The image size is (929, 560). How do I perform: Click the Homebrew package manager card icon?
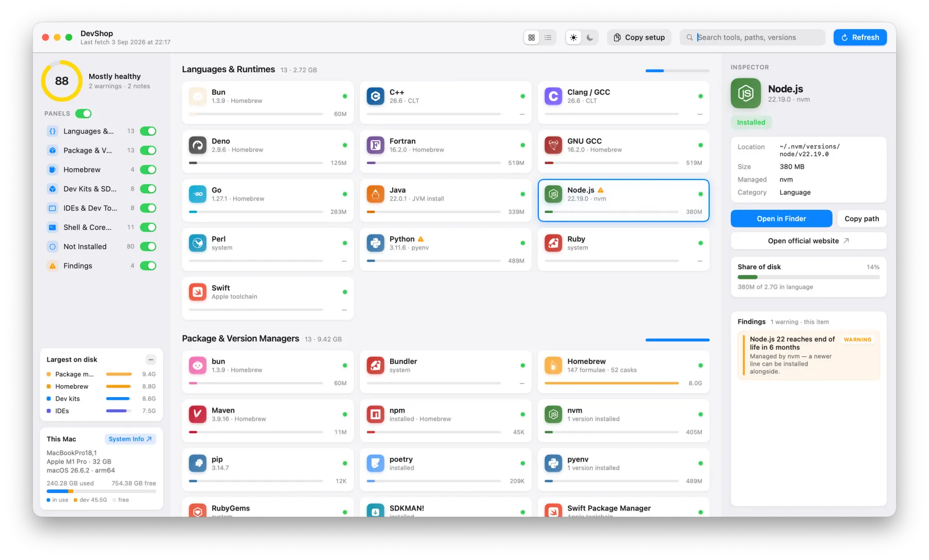tap(553, 365)
